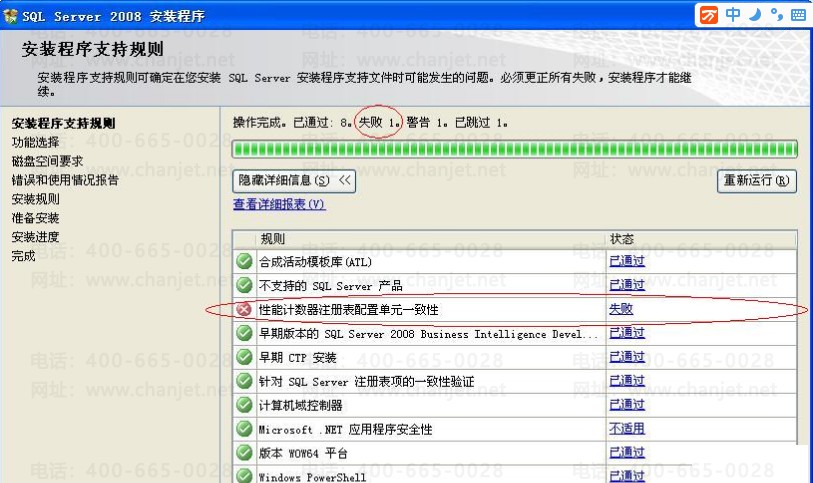Click the moon half-width toggle icon
Image resolution: width=813 pixels, height=483 pixels.
755,15
